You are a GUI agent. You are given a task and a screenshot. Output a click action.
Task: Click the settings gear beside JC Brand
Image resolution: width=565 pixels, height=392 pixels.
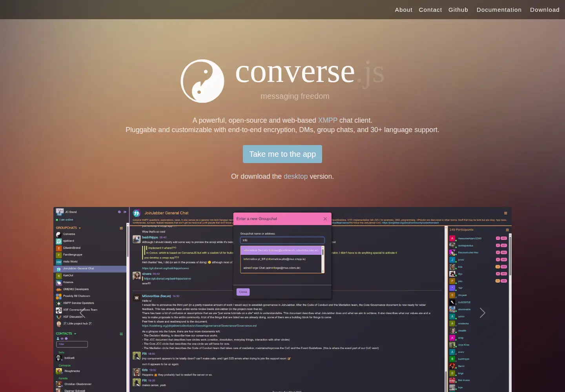click(x=119, y=212)
